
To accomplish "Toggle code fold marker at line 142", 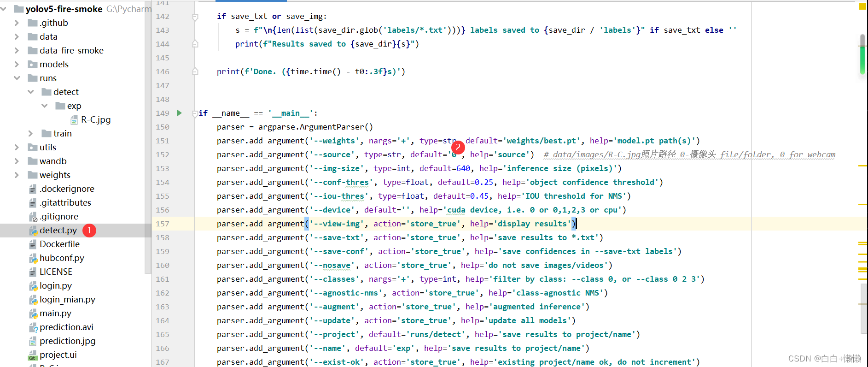I will (x=195, y=17).
